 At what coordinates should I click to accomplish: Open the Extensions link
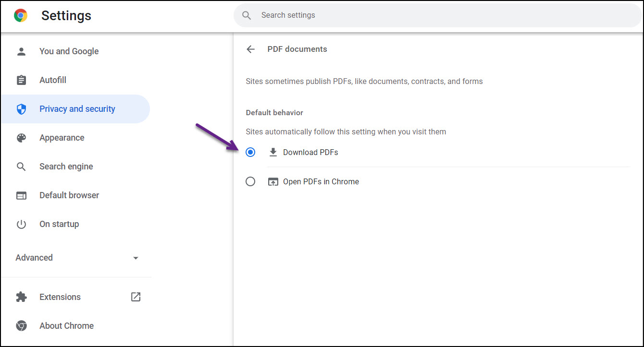75,297
